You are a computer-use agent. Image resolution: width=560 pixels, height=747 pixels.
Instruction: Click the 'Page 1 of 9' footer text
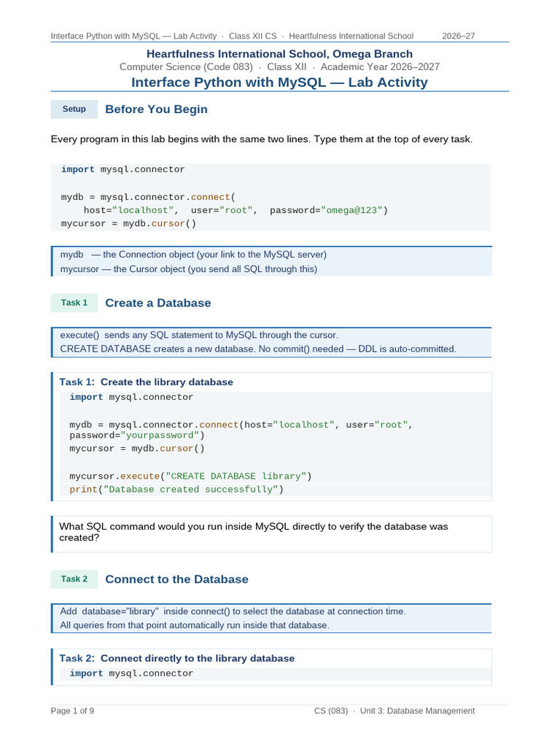pyautogui.click(x=72, y=711)
